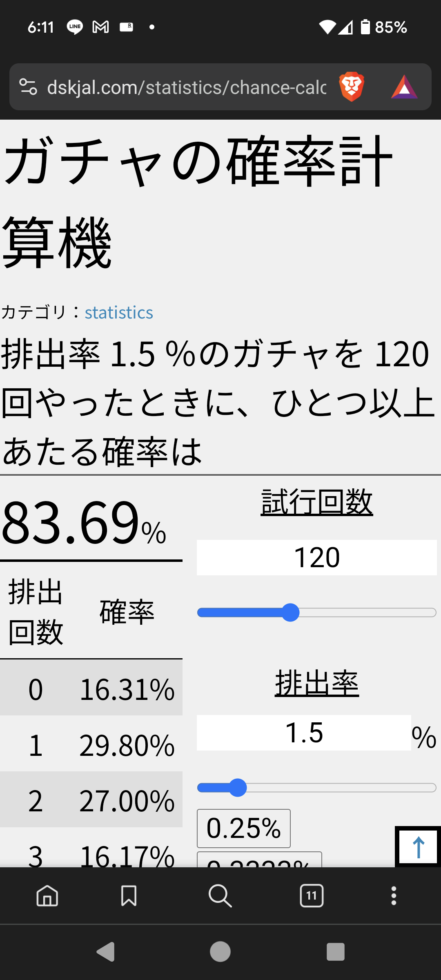Click the 試行回数 input field showing 120
This screenshot has height=980, width=441.
[x=317, y=557]
